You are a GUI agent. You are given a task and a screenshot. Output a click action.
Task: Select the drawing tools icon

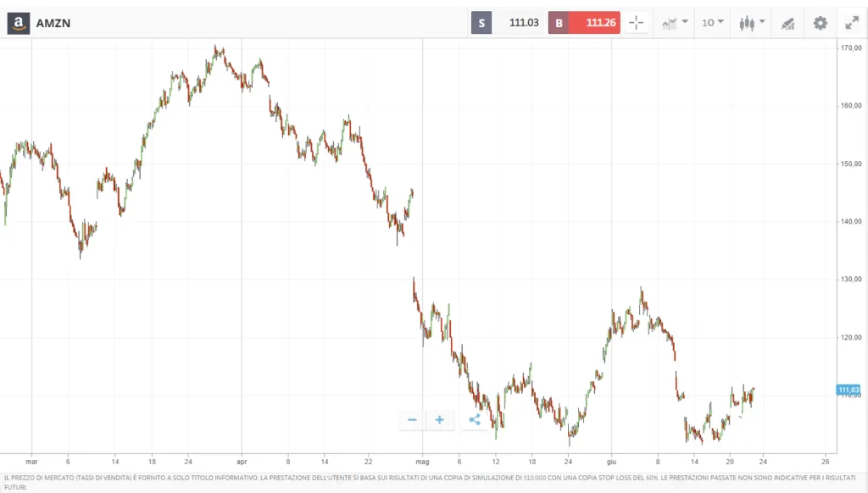click(x=787, y=23)
